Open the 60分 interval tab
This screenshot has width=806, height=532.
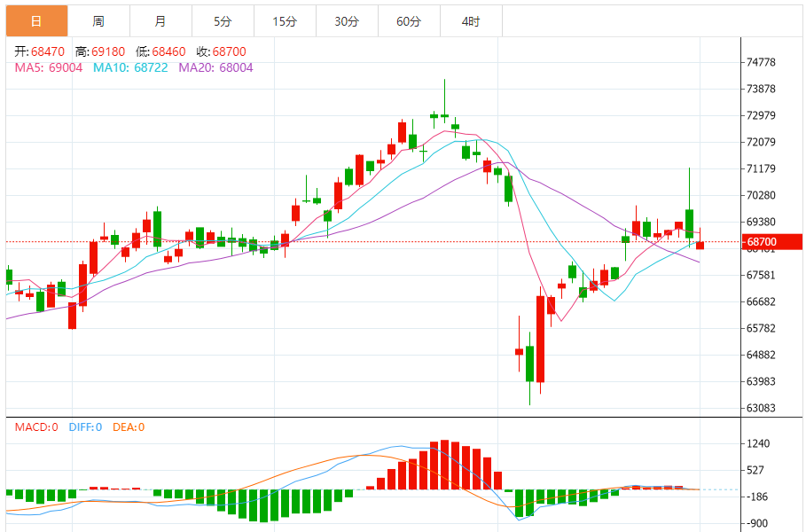[409, 21]
